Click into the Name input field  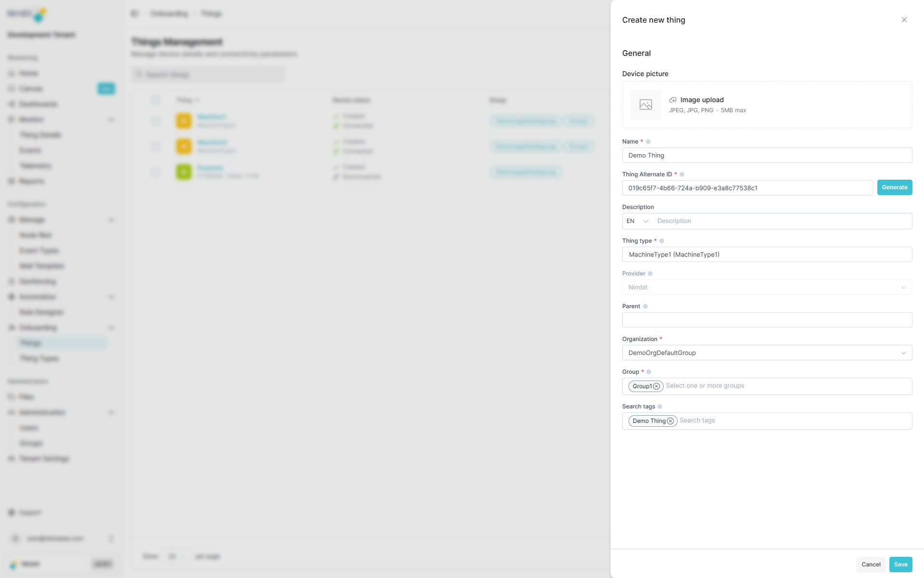click(x=767, y=155)
